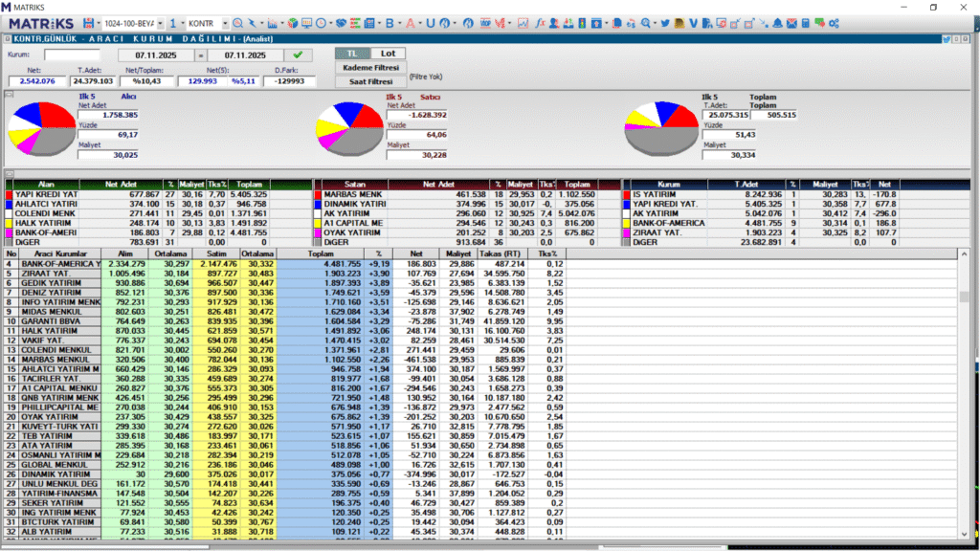Click blue swatch beside DINAMIK YATIRI seller
Viewport: 980px width, 551px height.
click(318, 204)
